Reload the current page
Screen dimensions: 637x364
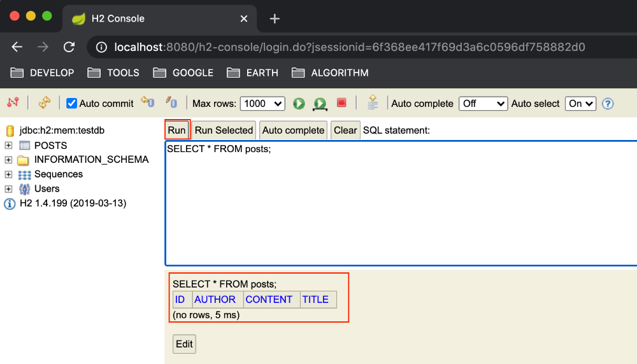pos(69,47)
